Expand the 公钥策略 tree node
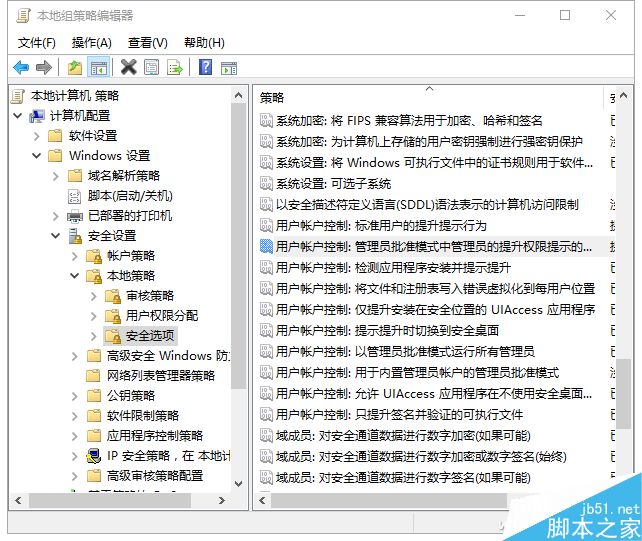This screenshot has width=642, height=541. coord(74,396)
